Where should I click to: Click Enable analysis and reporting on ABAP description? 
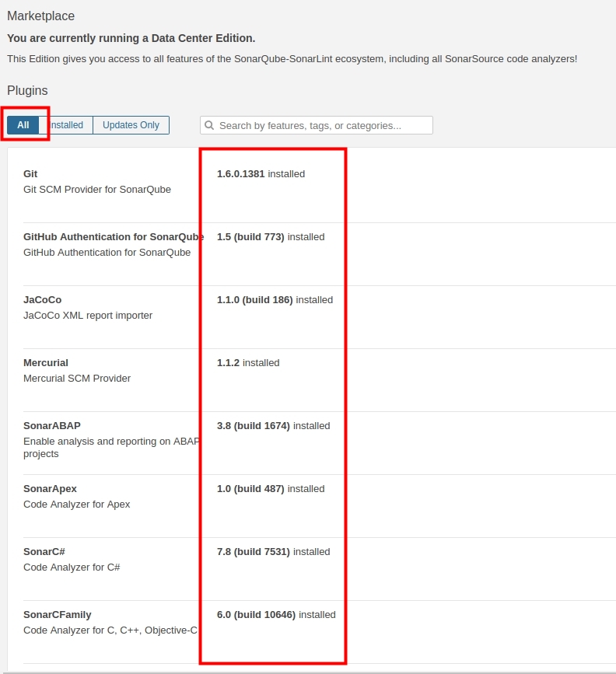(x=111, y=448)
